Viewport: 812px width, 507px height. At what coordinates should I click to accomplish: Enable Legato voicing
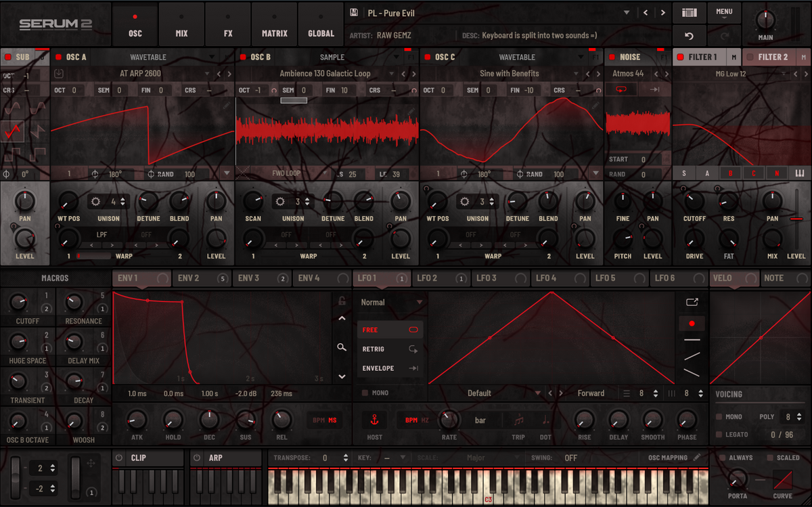pyautogui.click(x=719, y=435)
